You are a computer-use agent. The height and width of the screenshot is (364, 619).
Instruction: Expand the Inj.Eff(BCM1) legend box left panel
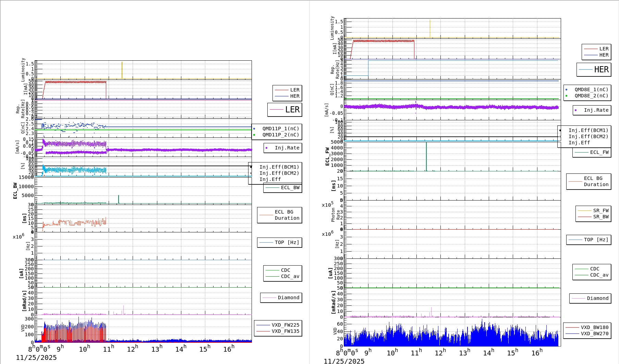[x=279, y=167]
